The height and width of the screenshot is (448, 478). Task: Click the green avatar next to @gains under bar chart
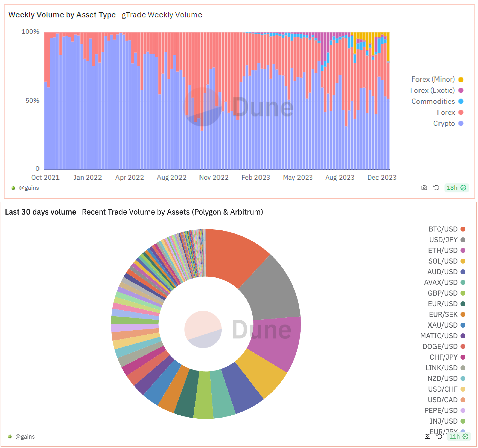point(13,188)
